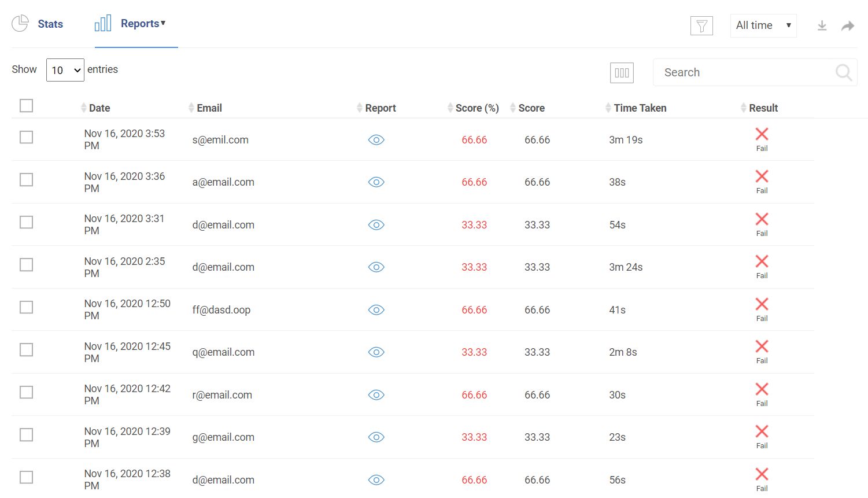
Task: Open the column visibility icon
Action: 622,73
